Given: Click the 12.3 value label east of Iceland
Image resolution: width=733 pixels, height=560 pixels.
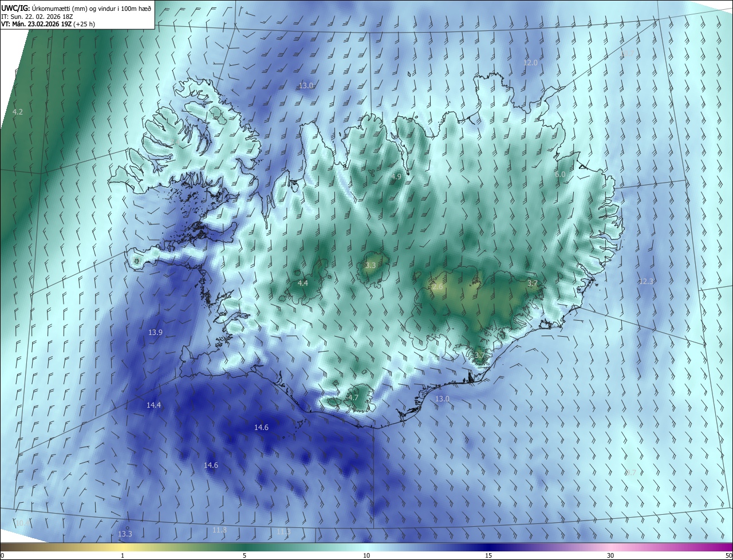Looking at the screenshot, I should pyautogui.click(x=646, y=281).
